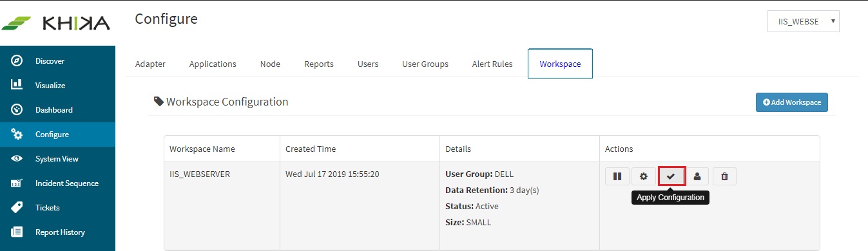Switch to the Adapter tab
The width and height of the screenshot is (868, 251).
(150, 64)
